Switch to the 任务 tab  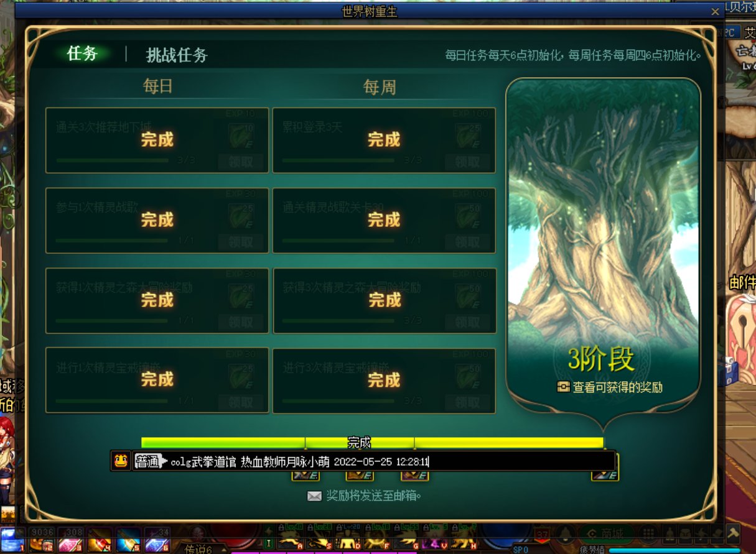coord(82,54)
